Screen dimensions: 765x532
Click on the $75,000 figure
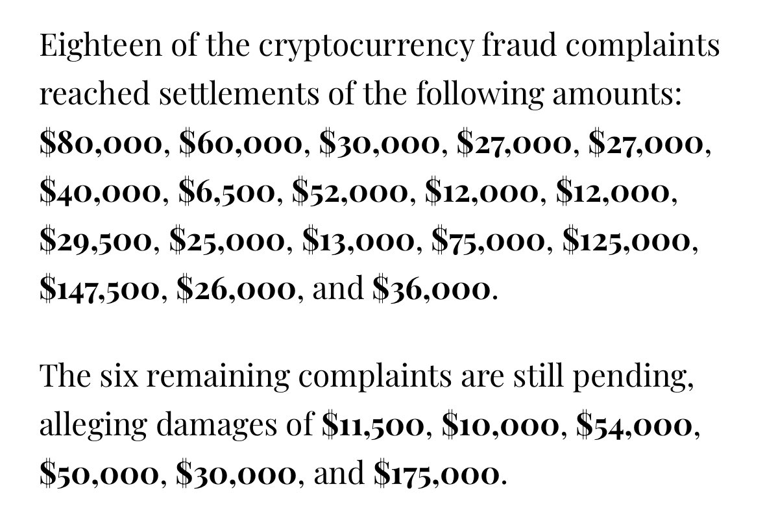point(491,241)
